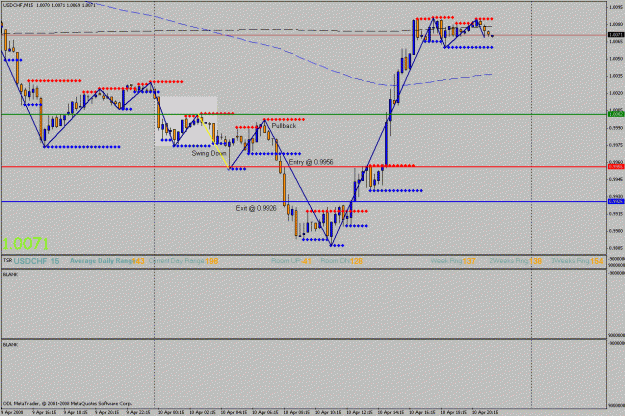The image size is (625, 416).
Task: Click the 'Entry @ 0.9956' label
Action: tap(311, 162)
